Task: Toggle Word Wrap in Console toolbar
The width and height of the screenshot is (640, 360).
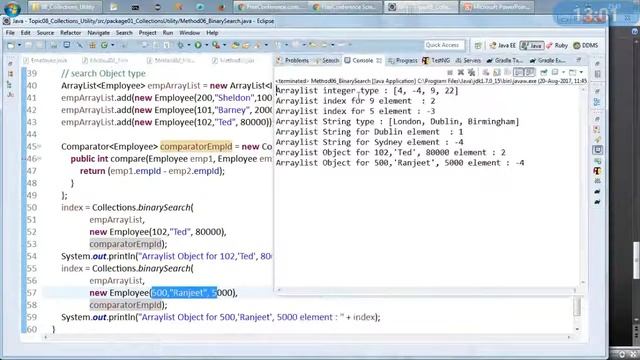Action: coord(507,72)
